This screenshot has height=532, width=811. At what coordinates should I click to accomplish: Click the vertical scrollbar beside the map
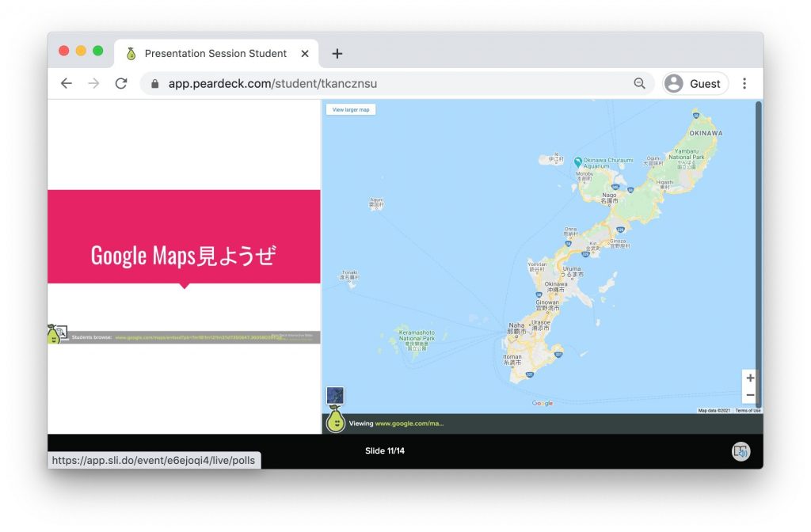759,237
